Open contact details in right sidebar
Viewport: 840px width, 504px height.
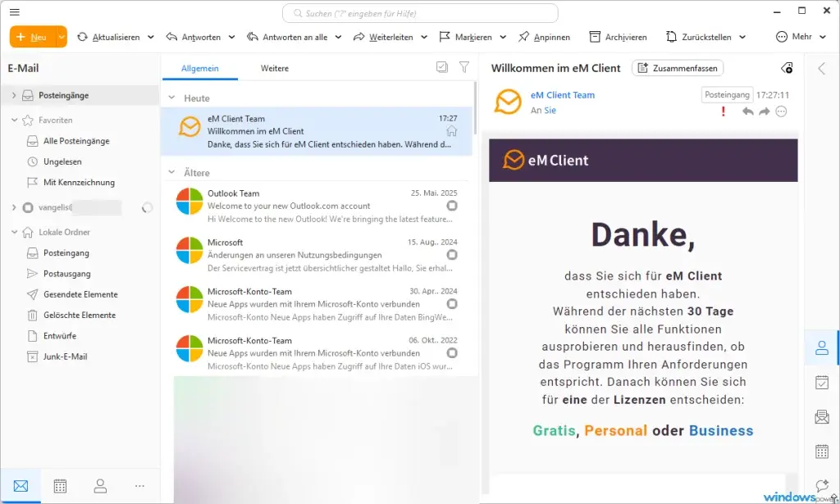coord(822,348)
